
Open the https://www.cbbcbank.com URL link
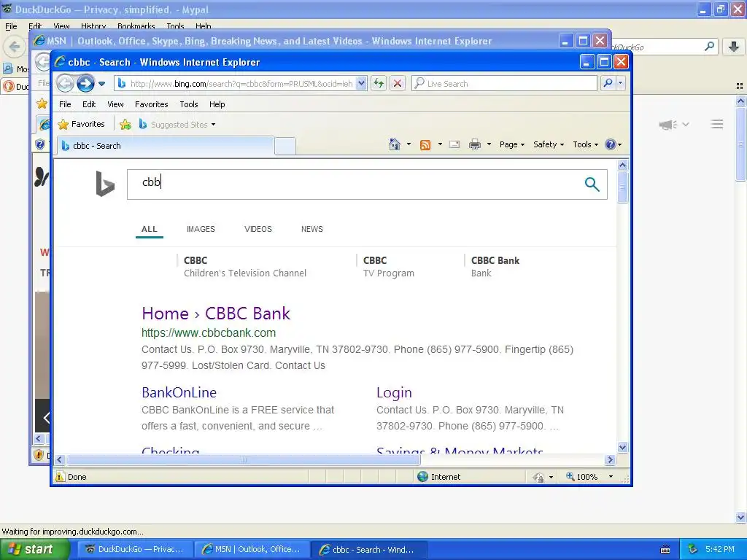(x=209, y=332)
